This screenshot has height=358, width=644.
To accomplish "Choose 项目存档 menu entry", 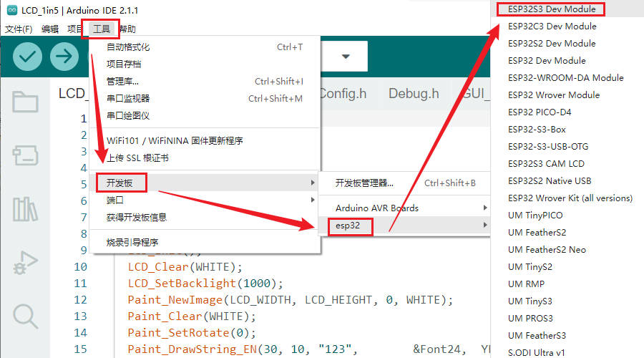I will tap(205, 64).
